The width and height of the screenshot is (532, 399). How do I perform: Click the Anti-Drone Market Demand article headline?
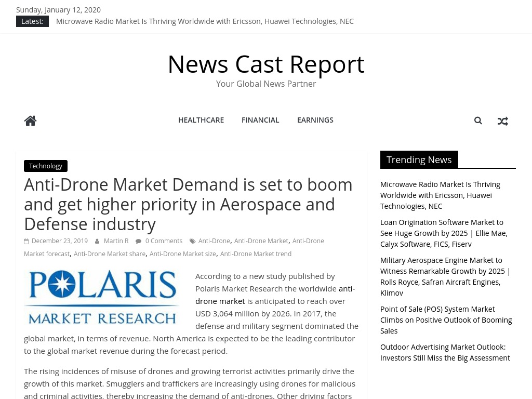click(188, 204)
